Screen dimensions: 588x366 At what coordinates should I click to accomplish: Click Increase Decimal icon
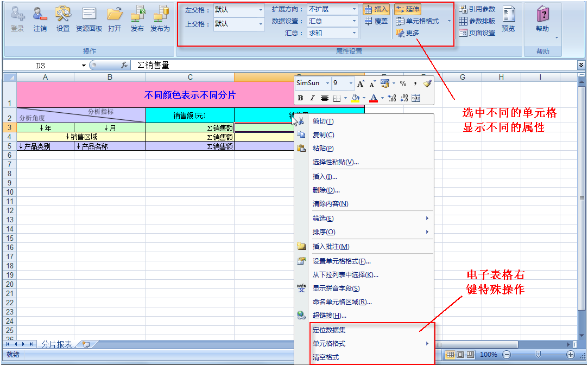(392, 98)
